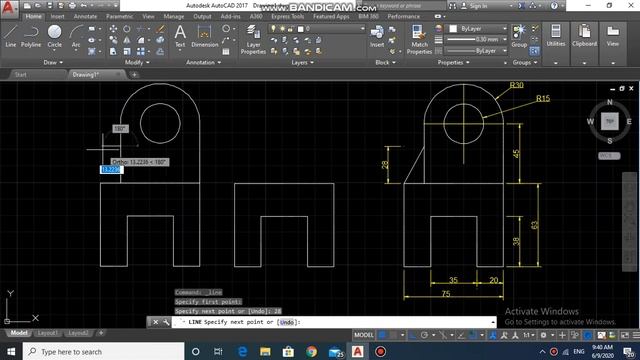This screenshot has width=640, height=360.
Task: Click the layer color swatch in Layers
Action: [301, 29]
